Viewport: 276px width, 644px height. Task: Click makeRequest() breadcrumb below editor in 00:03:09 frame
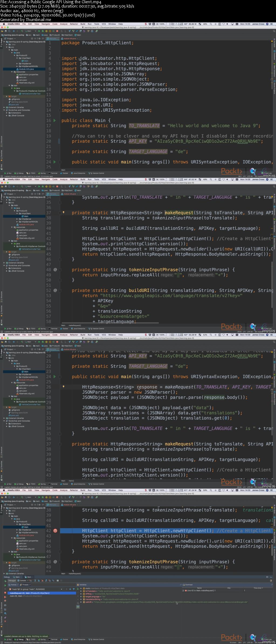coord(75,325)
